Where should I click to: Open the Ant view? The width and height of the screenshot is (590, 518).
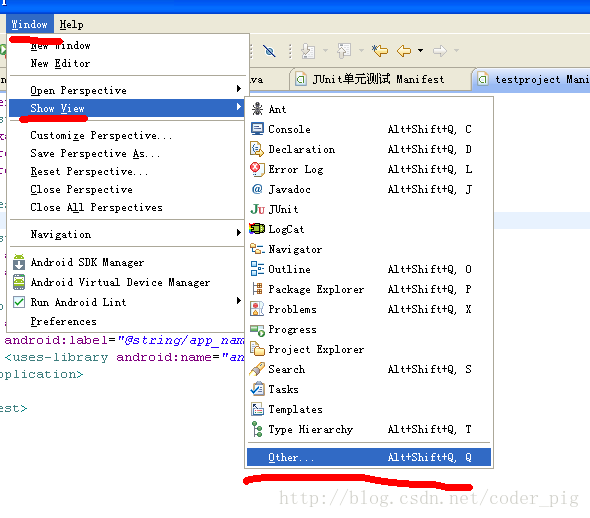[x=369, y=109]
